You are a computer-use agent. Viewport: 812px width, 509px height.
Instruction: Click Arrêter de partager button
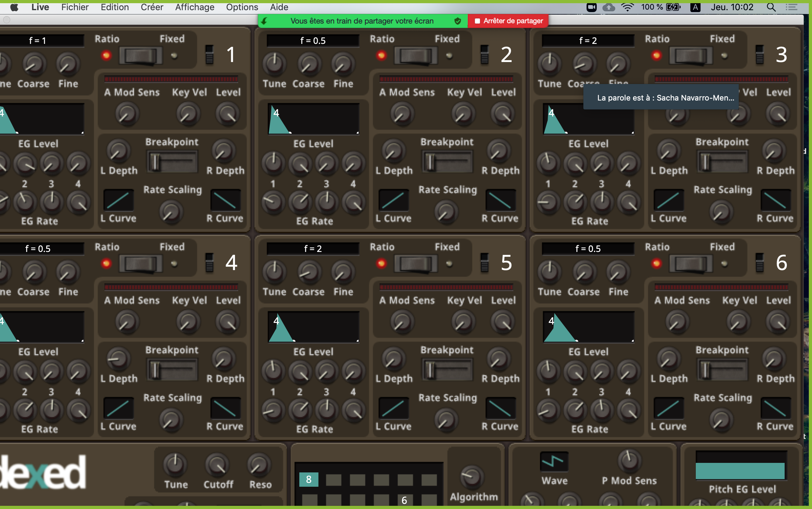tap(508, 21)
